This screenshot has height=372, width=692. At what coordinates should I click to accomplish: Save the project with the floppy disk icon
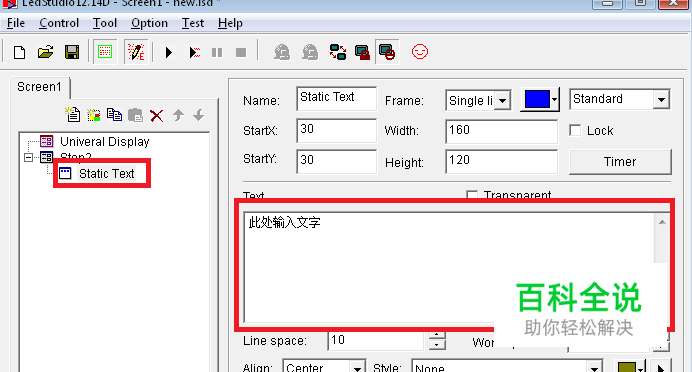tap(72, 52)
